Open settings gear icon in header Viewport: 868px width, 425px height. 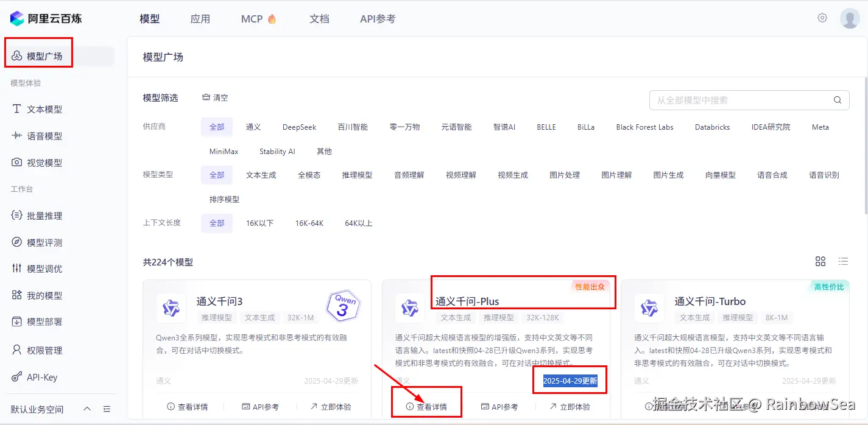pos(822,18)
